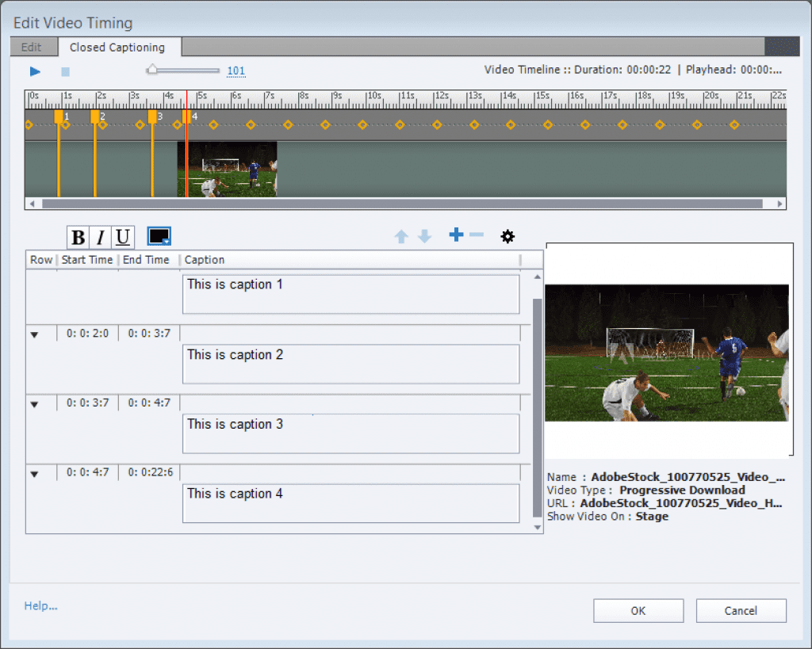
Task: Click end time 0: 0: 3:7
Action: point(149,334)
